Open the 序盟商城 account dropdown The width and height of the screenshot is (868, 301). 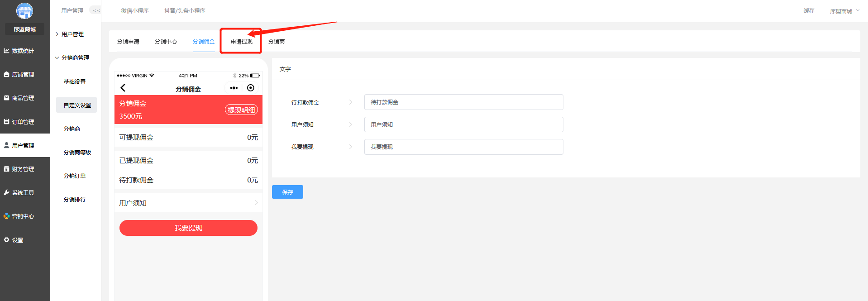pos(844,11)
